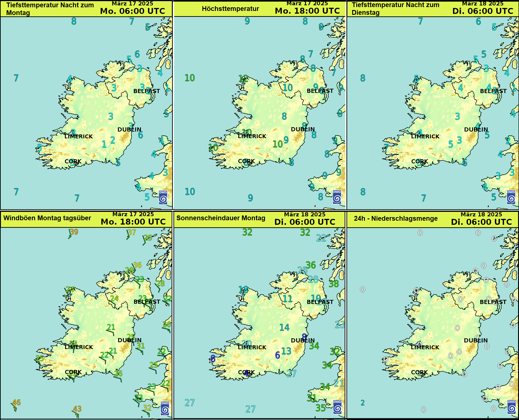Select the 'Windböen Montag tagsüber' title
Screen dimensions: 519x420
pyautogui.click(x=47, y=218)
